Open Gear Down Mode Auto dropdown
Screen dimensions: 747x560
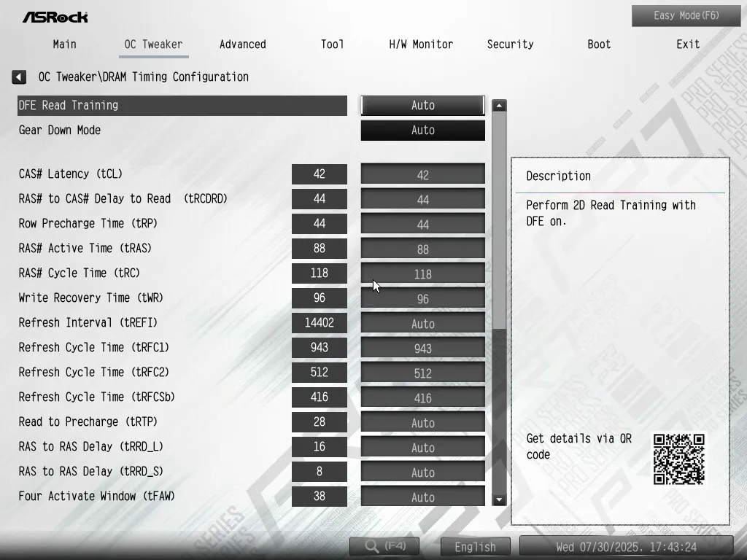tap(423, 130)
